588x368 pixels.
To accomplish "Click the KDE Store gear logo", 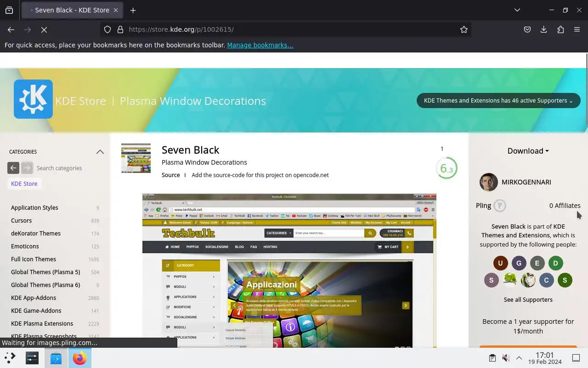I will tap(33, 99).
